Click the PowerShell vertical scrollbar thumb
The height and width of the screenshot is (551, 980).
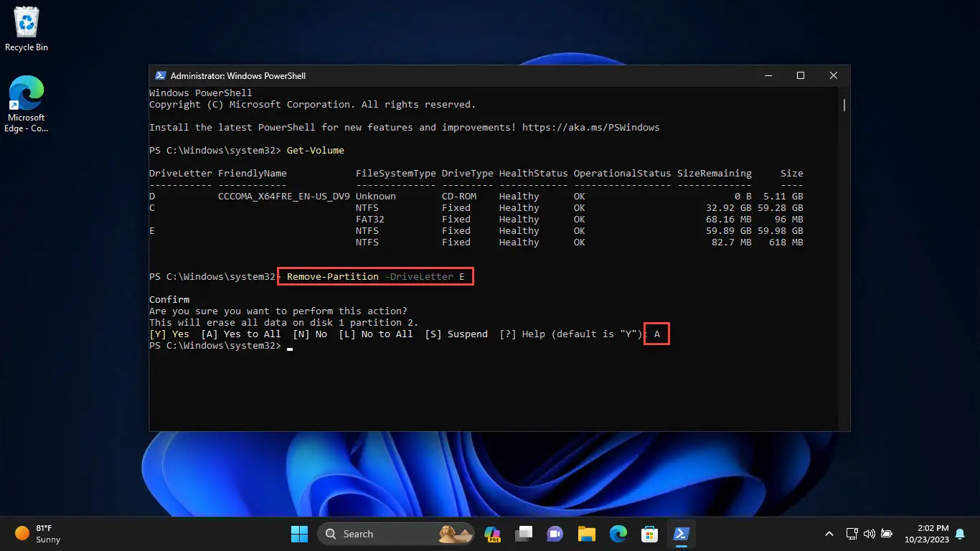coord(844,105)
